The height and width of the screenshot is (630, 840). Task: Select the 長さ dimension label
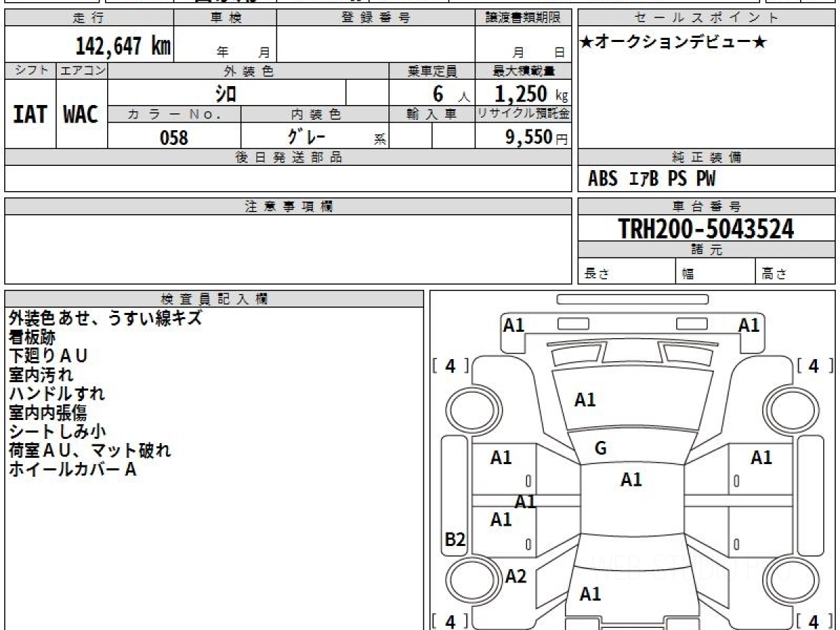coord(596,274)
